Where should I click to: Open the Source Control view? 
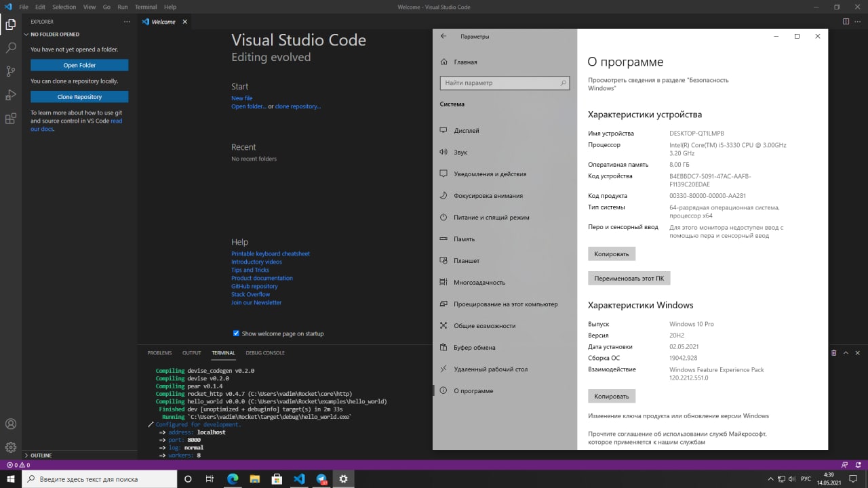[x=10, y=71]
